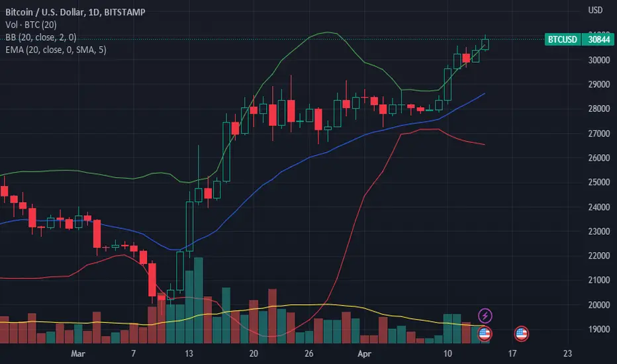Select the BB (20, close, 2, 0) indicator legend
Screen dimensions: 617x364
click(41, 37)
